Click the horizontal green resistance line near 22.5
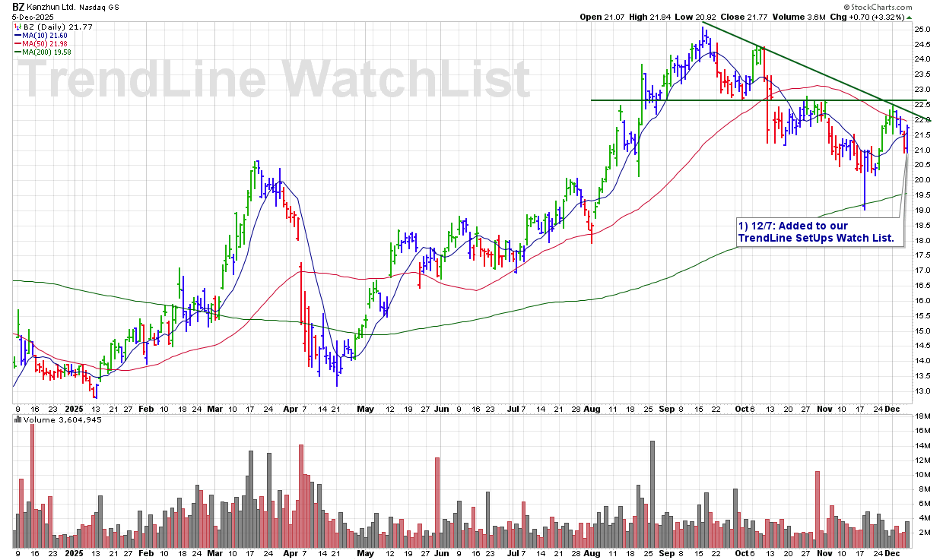943x560 pixels. click(684, 100)
